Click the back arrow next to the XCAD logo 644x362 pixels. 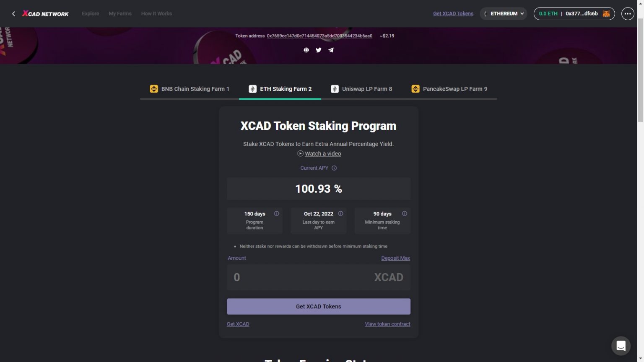13,13
